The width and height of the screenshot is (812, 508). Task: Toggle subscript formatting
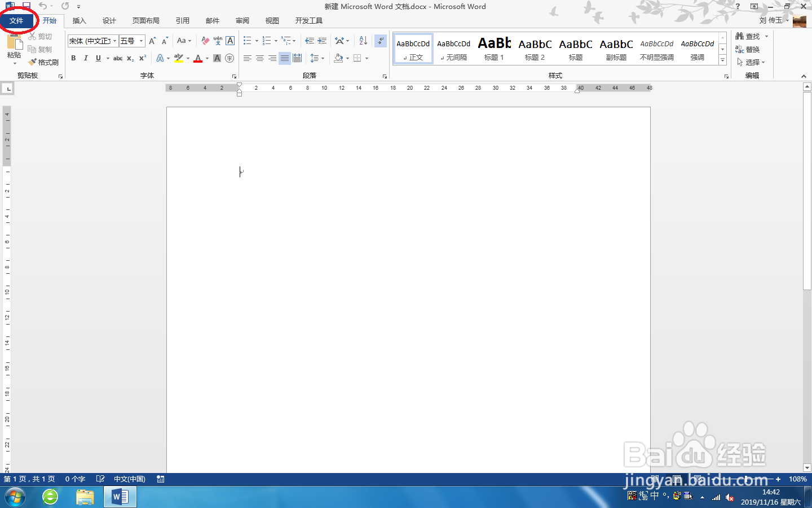(130, 58)
